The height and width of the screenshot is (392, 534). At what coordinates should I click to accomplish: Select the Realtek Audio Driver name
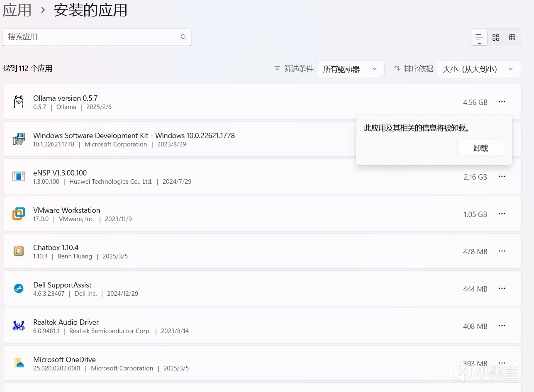click(x=66, y=322)
